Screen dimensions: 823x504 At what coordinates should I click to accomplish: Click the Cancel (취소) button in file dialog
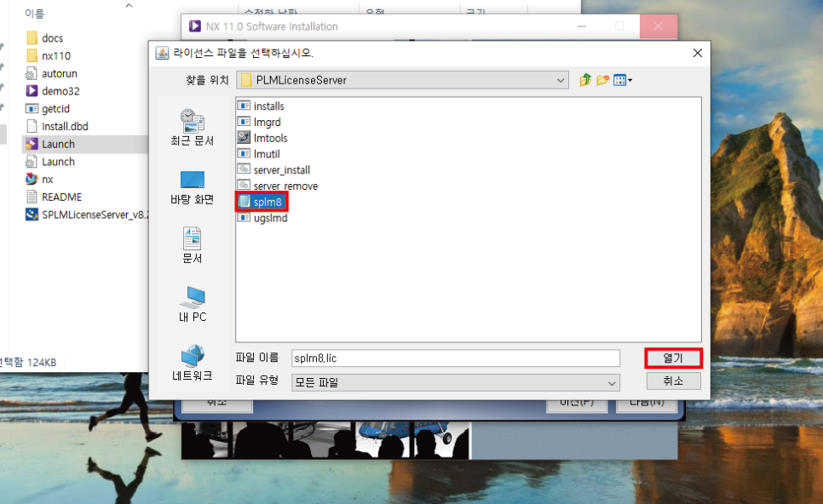pyautogui.click(x=673, y=381)
